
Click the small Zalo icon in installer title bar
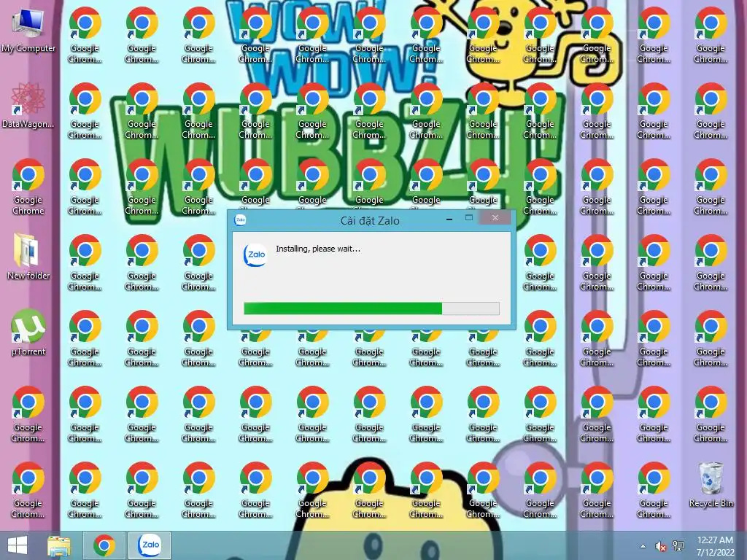[240, 219]
